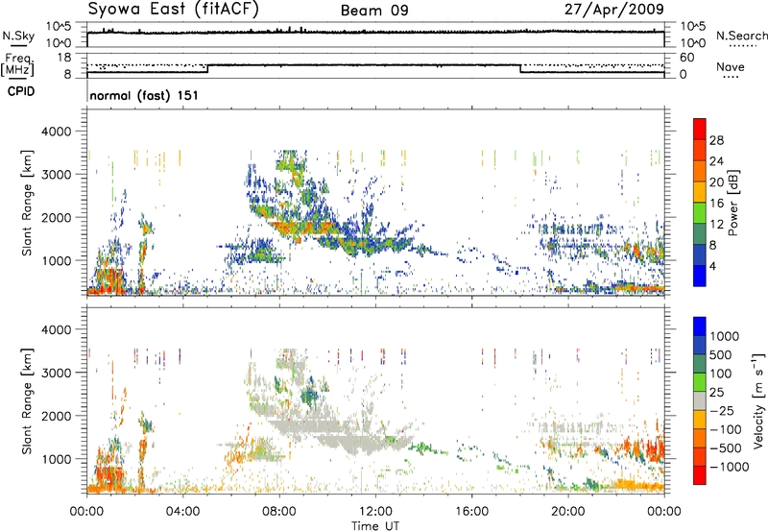The height and width of the screenshot is (532, 768).
Task: Click the '500' label on Velocity color bar
Action: 721,355
